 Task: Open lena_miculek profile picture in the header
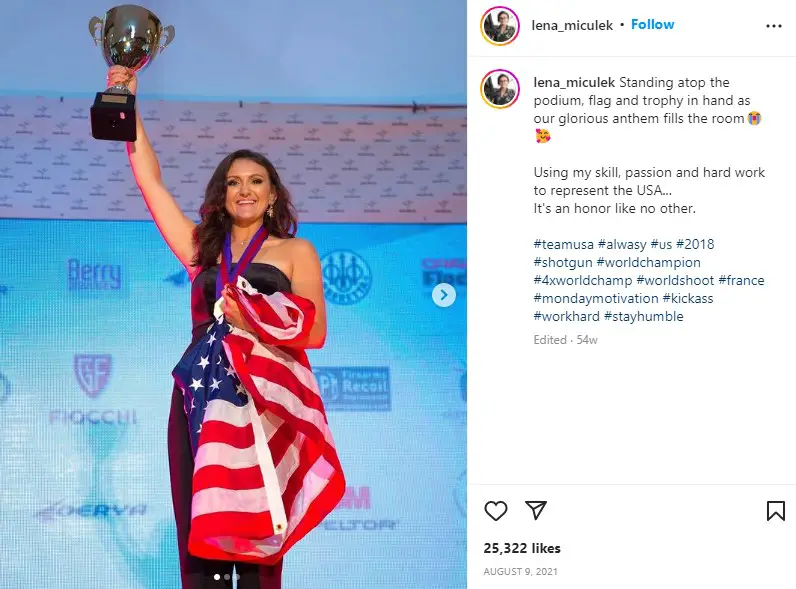(500, 26)
